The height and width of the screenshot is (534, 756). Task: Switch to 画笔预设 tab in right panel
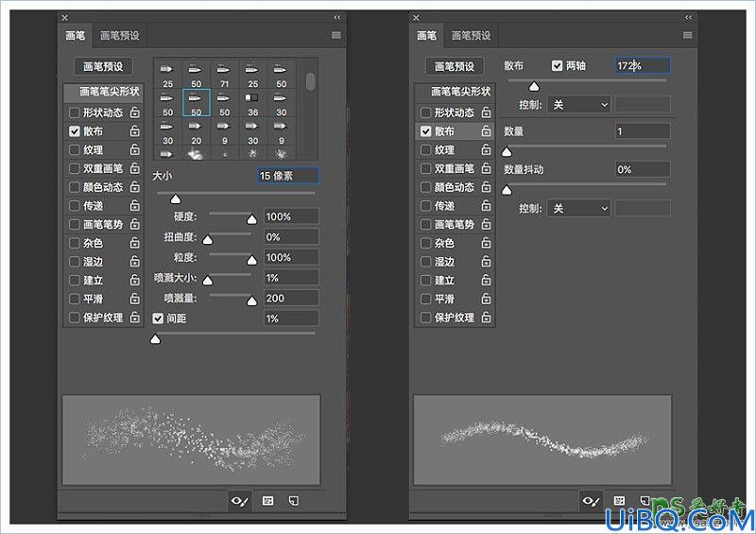[471, 36]
